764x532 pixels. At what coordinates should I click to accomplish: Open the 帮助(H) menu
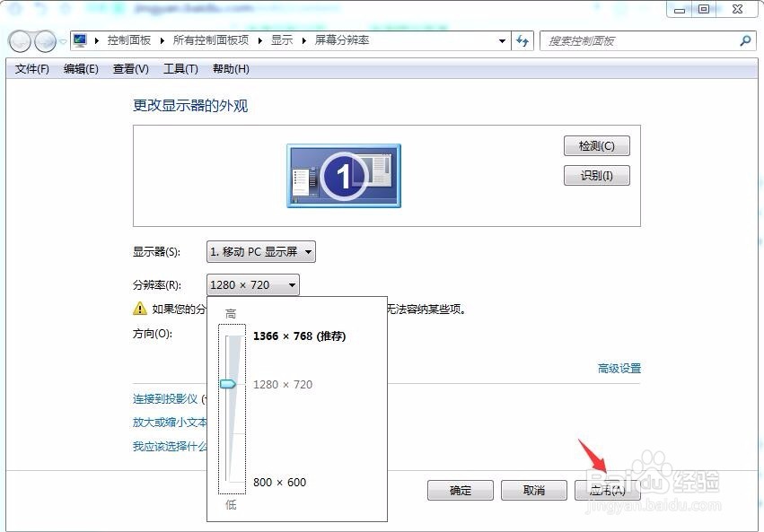(x=231, y=69)
